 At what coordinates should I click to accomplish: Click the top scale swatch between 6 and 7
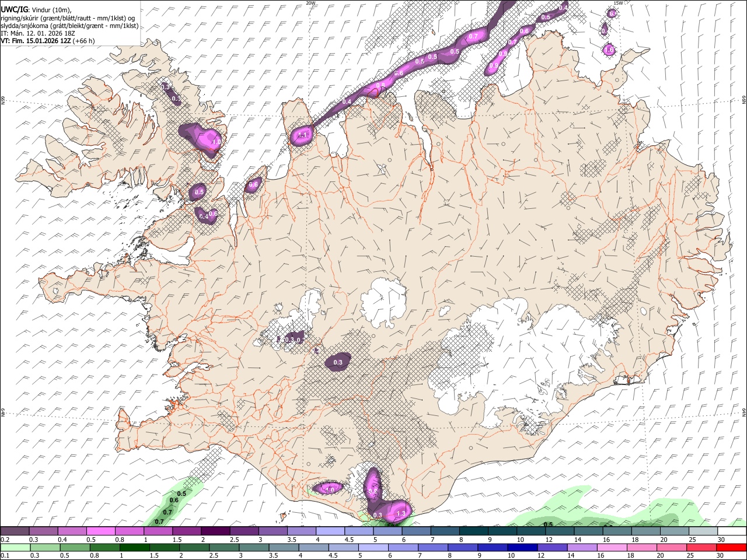(x=416, y=531)
